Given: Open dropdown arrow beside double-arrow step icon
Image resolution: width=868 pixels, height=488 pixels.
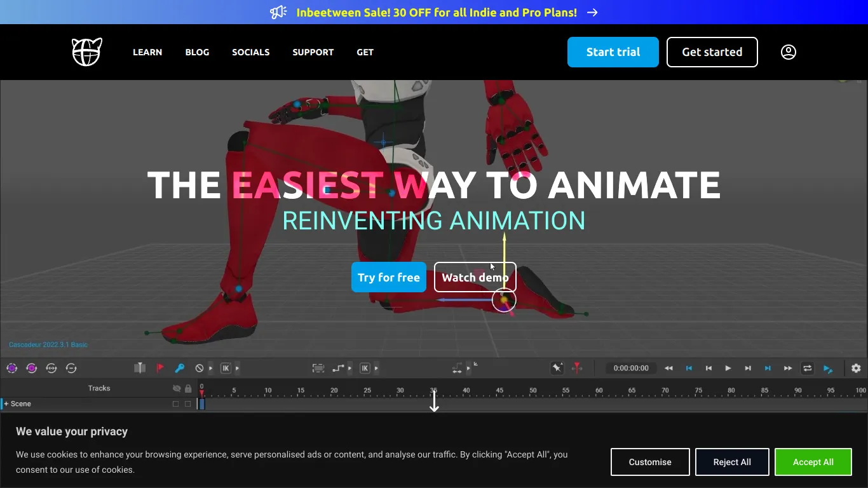Looking at the screenshot, I should click(469, 368).
